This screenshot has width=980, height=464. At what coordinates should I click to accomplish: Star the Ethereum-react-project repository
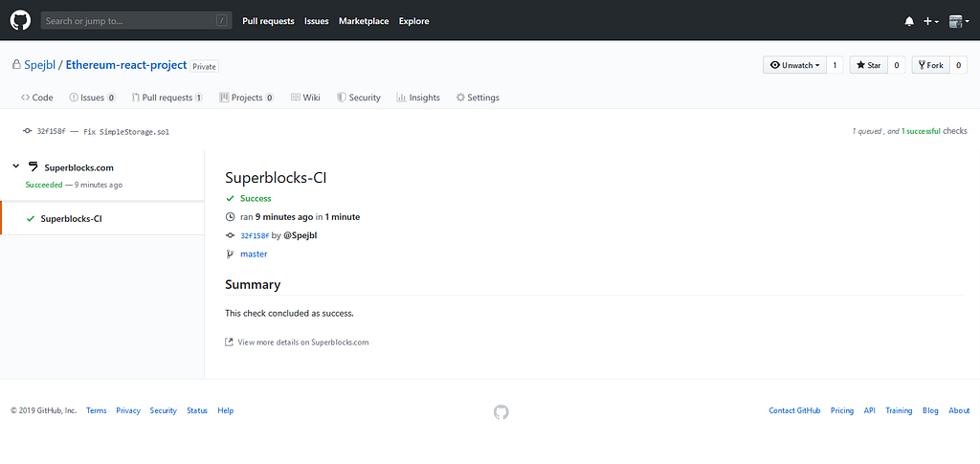click(x=868, y=65)
